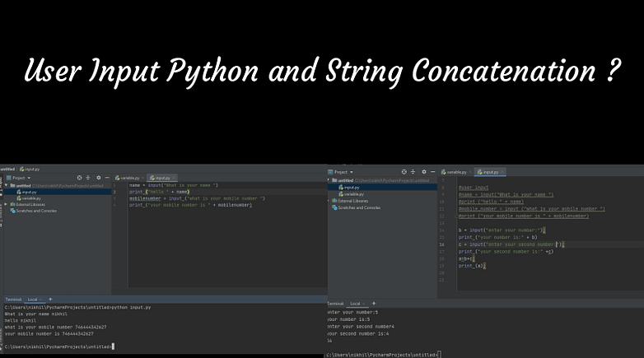
Task: Click Terminal panel label in left window
Action: (13, 300)
